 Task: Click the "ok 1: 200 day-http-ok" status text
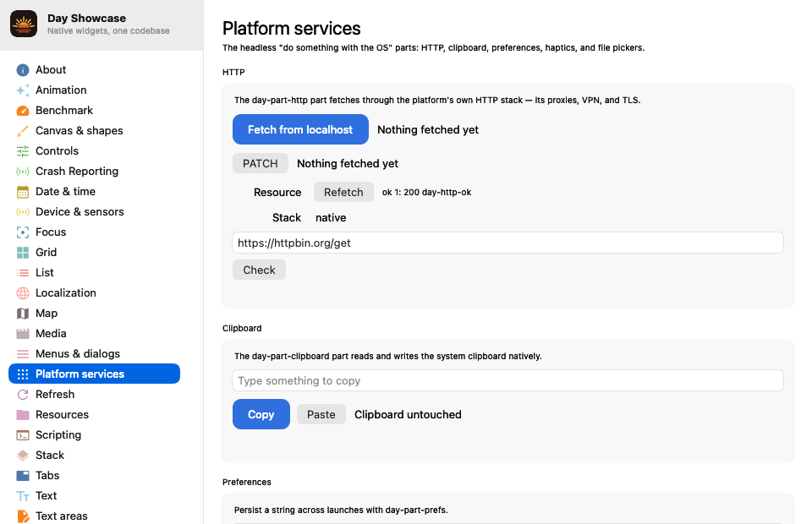pyautogui.click(x=426, y=193)
